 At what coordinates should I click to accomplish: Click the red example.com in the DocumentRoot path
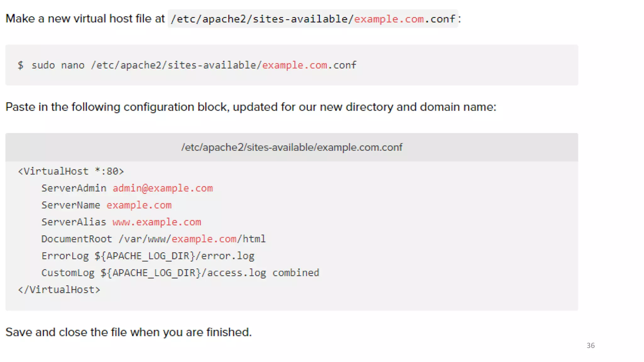click(204, 239)
